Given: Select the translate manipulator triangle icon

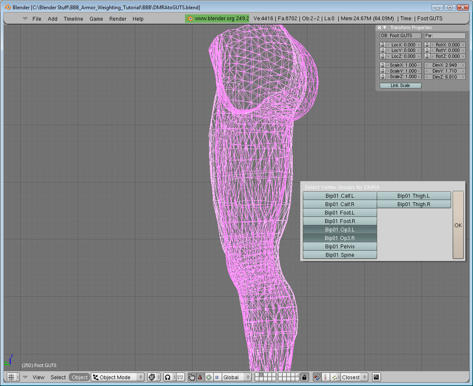Looking at the screenshot, I should [200, 377].
